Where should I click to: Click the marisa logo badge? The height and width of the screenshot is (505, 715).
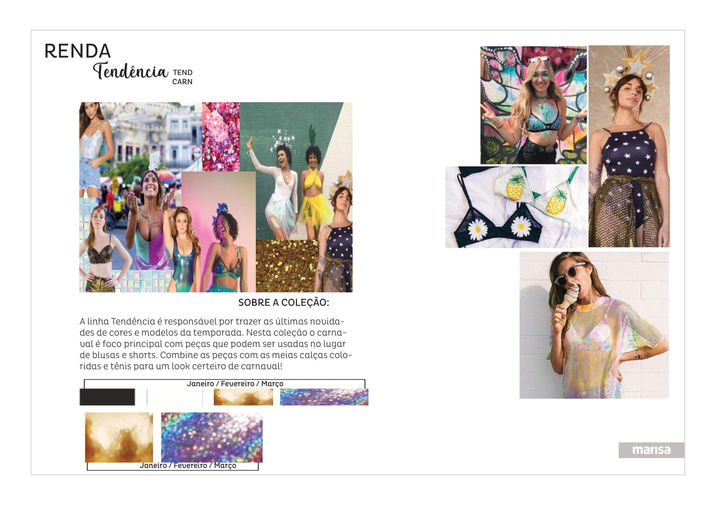(651, 450)
